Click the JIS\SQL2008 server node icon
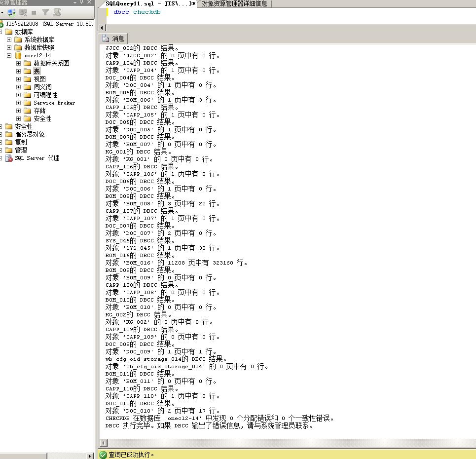 click(1, 24)
